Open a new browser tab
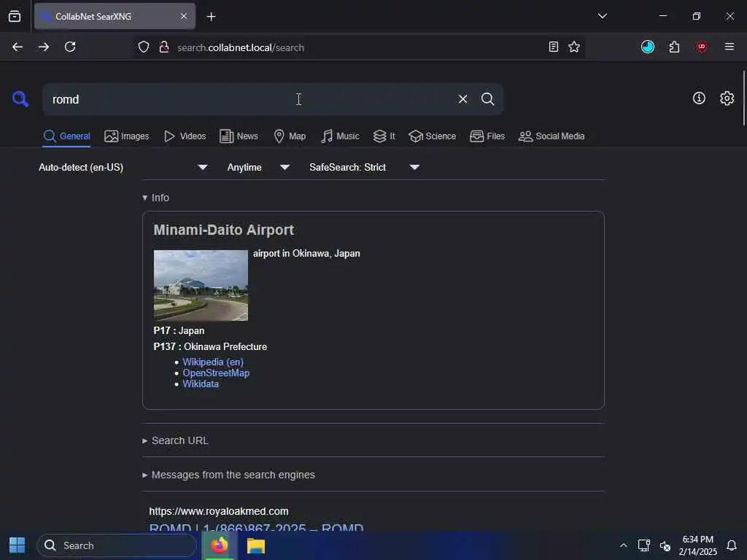Viewport: 747px width, 560px height. (211, 17)
